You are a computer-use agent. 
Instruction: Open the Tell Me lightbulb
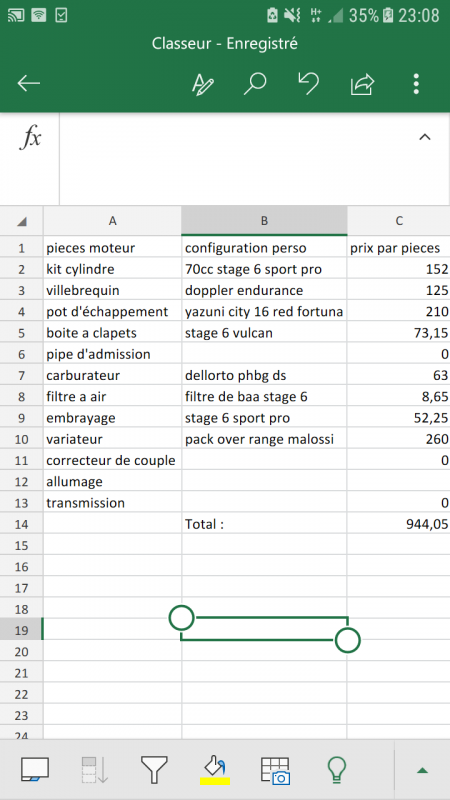pos(337,769)
